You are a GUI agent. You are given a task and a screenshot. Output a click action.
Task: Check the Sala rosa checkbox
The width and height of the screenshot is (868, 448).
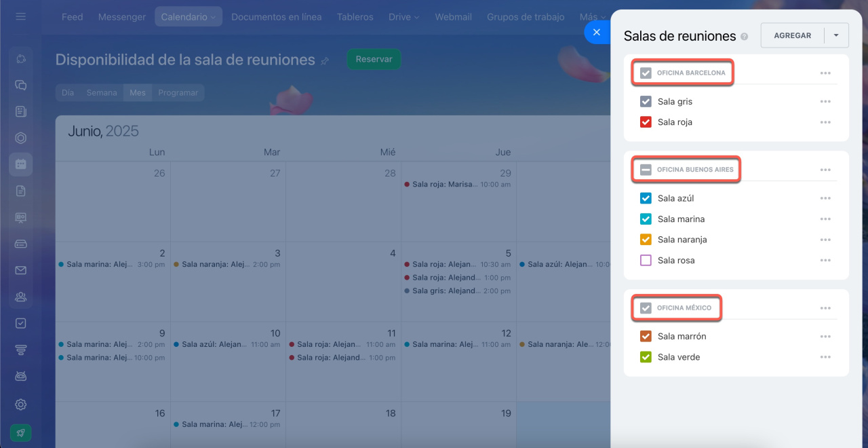tap(646, 260)
